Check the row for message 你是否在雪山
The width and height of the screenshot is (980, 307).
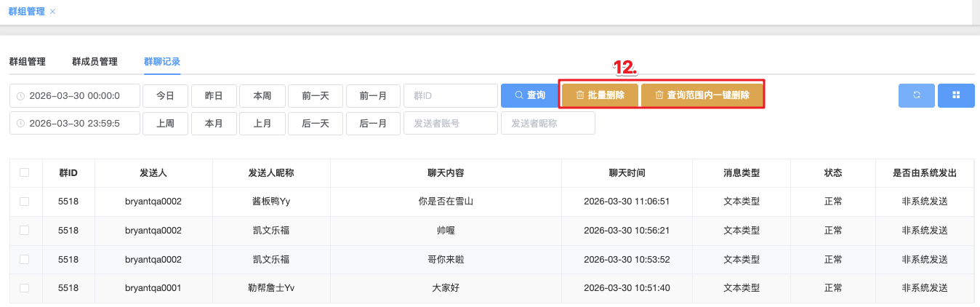point(25,202)
